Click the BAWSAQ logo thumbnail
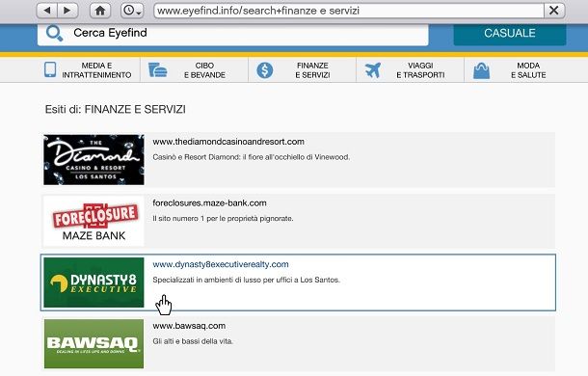The image size is (588, 376). [94, 344]
